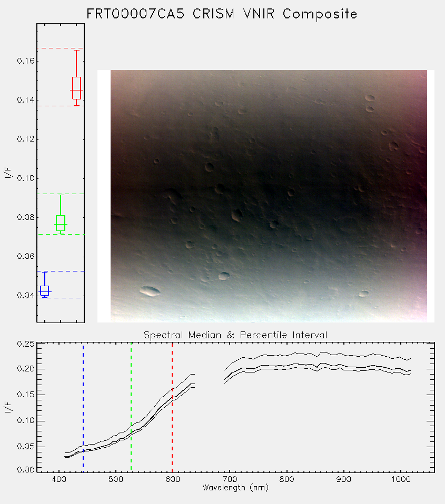Click the upper red dashed percentile line

[61, 48]
